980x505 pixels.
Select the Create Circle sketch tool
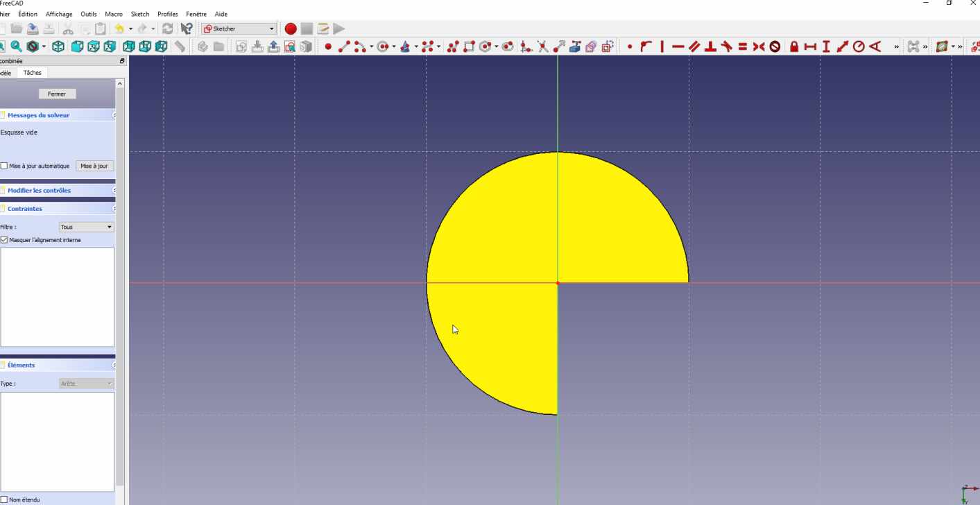(x=382, y=46)
